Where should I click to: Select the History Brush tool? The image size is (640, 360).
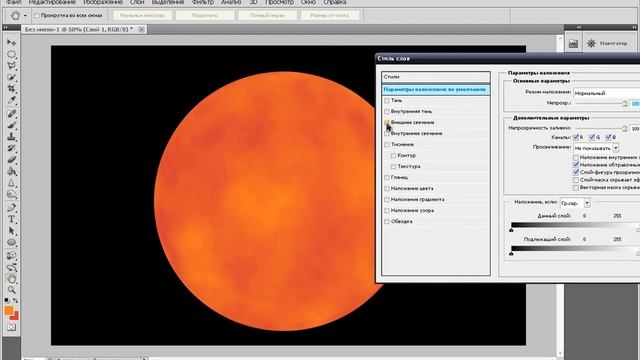pyautogui.click(x=11, y=148)
